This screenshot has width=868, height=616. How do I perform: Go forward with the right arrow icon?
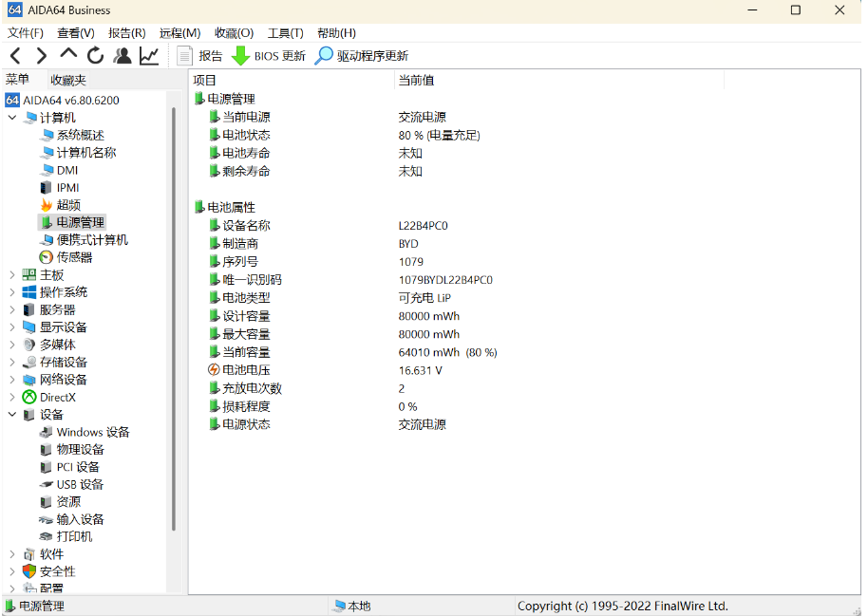pos(41,56)
